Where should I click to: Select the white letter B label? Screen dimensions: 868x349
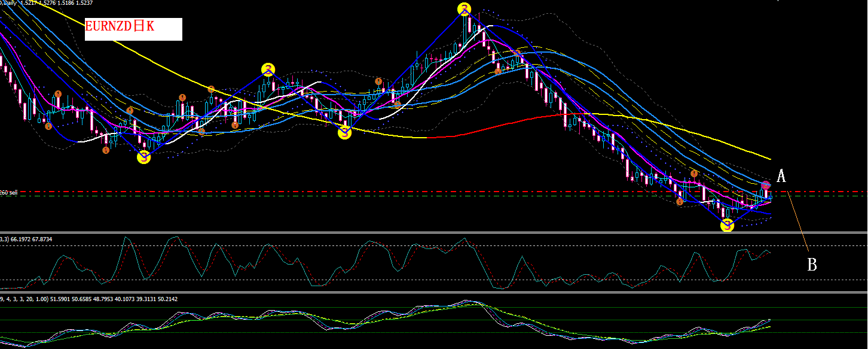(812, 265)
